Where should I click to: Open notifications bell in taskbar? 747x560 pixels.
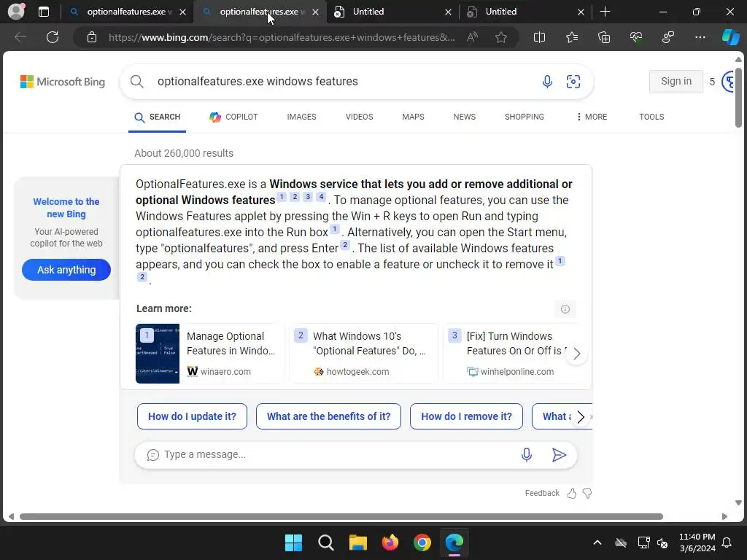pos(727,542)
